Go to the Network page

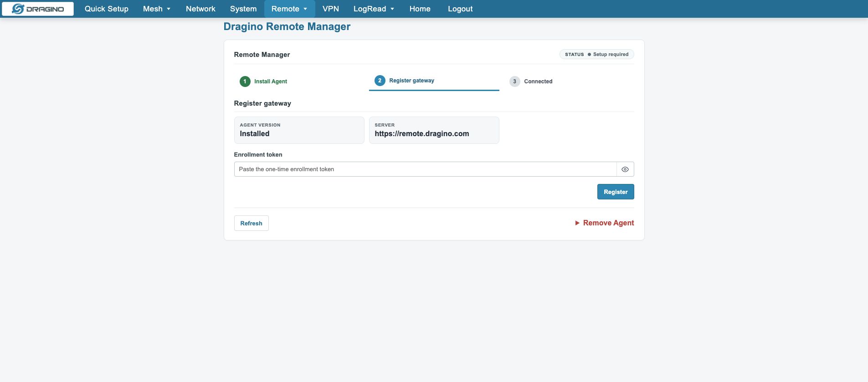pyautogui.click(x=200, y=9)
